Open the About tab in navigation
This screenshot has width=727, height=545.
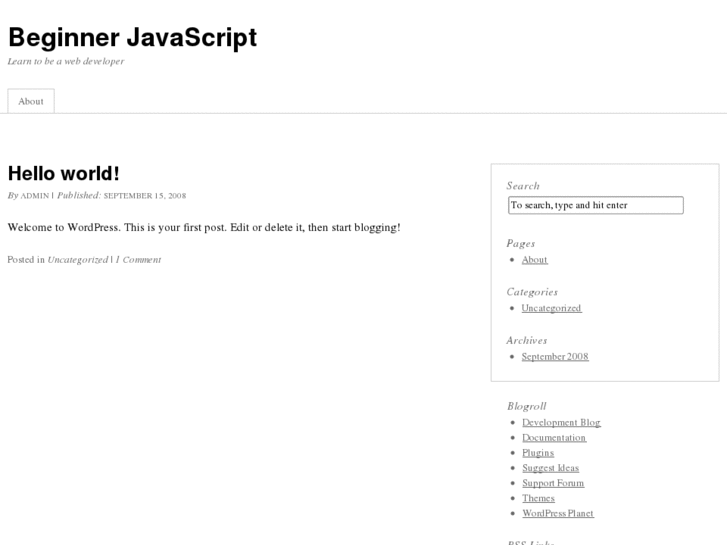(x=31, y=101)
